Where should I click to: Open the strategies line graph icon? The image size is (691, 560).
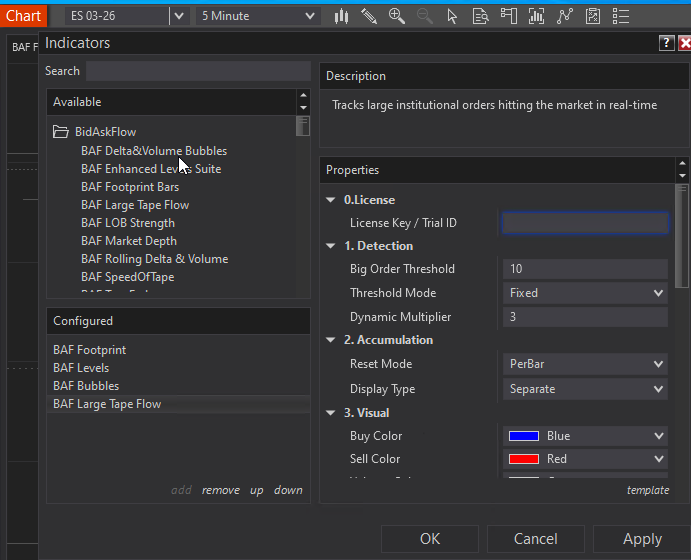coord(565,16)
